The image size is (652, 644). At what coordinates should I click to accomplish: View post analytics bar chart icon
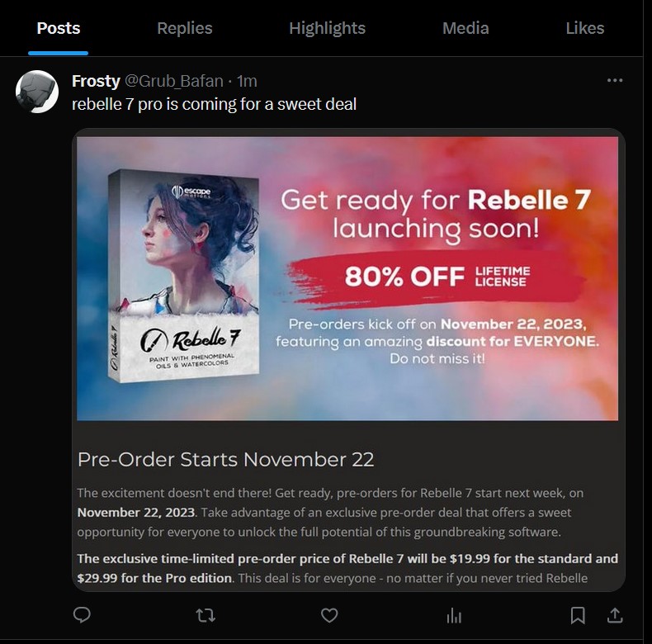point(454,615)
